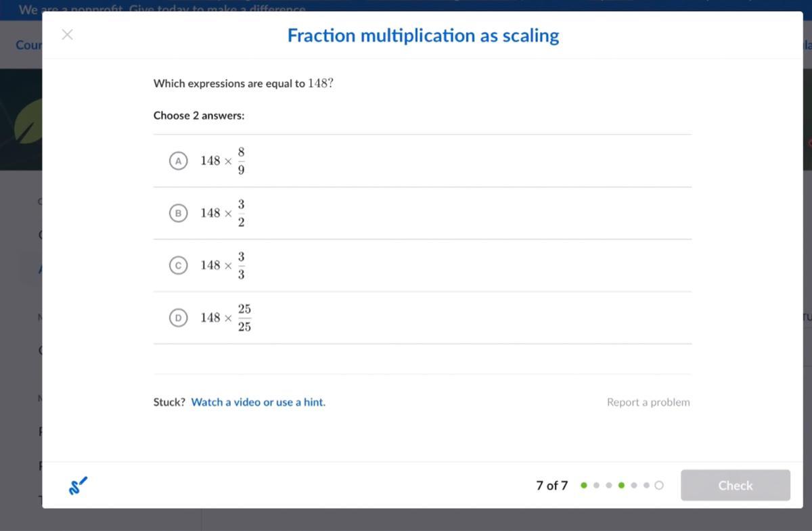Click the '7 of 7' progress label

pos(551,485)
